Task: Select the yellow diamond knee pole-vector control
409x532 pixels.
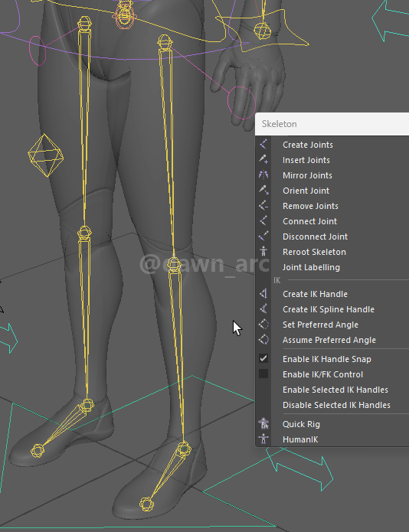Action: click(x=45, y=155)
